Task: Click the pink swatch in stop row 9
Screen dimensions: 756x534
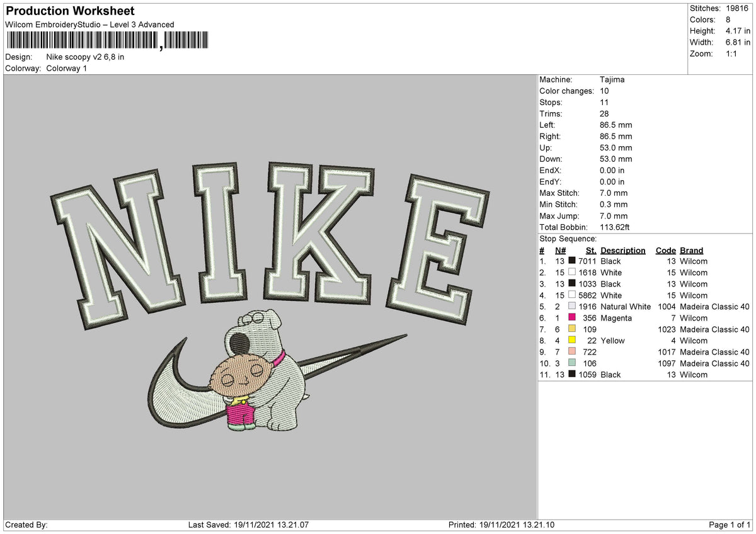Action: click(x=572, y=352)
